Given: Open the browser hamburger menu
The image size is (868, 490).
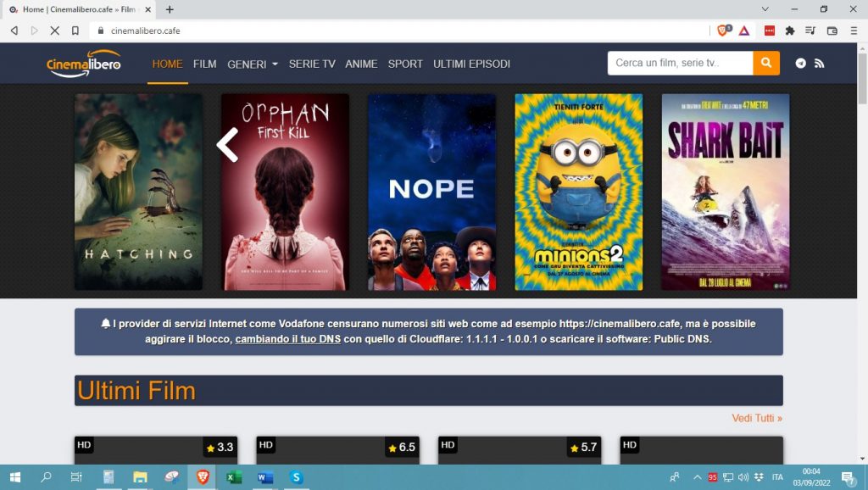Looking at the screenshot, I should 854,31.
